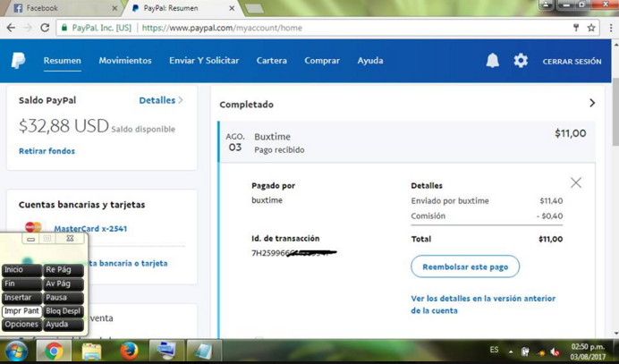Click the saved password key icon
Image resolution: width=619 pixels, height=364 pixels.
tap(576, 28)
